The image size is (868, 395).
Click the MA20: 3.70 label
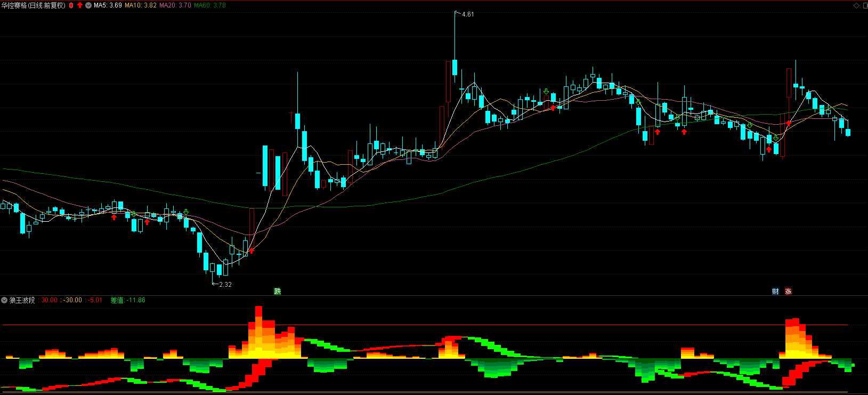point(175,5)
